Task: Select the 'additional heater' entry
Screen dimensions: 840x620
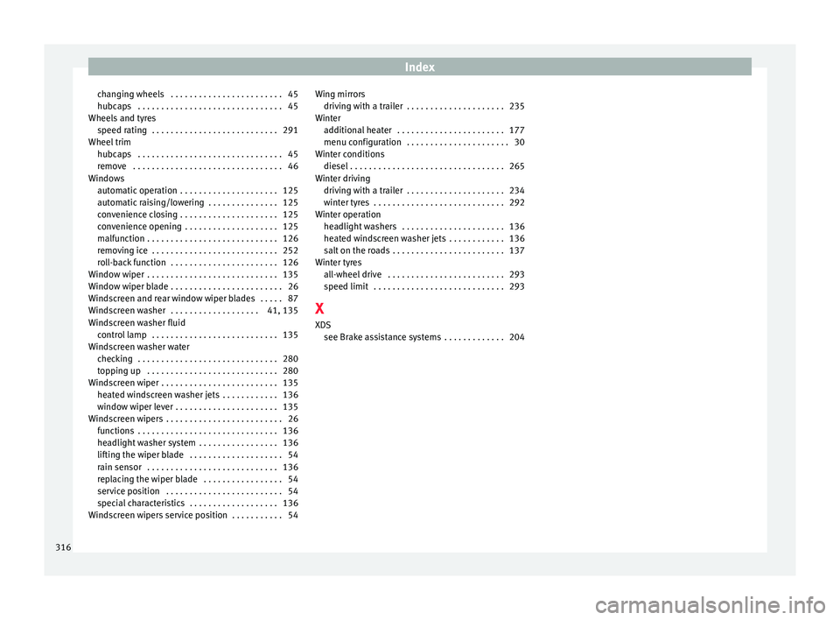Action: coord(424,130)
